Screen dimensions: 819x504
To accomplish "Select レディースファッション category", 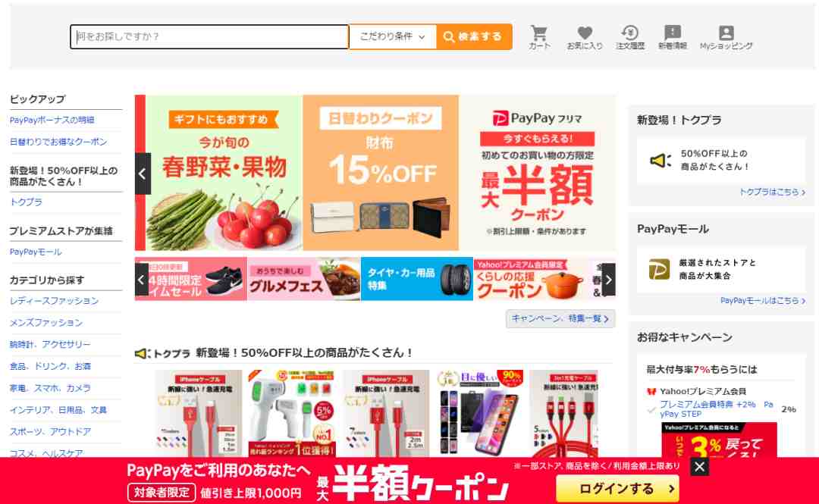I will point(54,301).
